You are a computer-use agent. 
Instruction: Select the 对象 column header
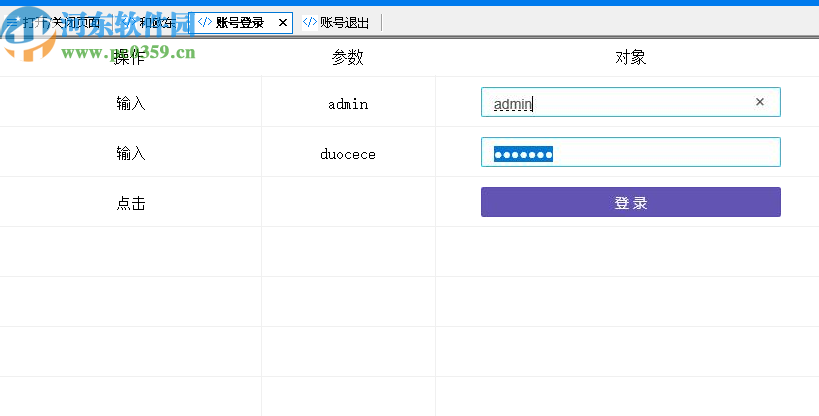point(630,57)
